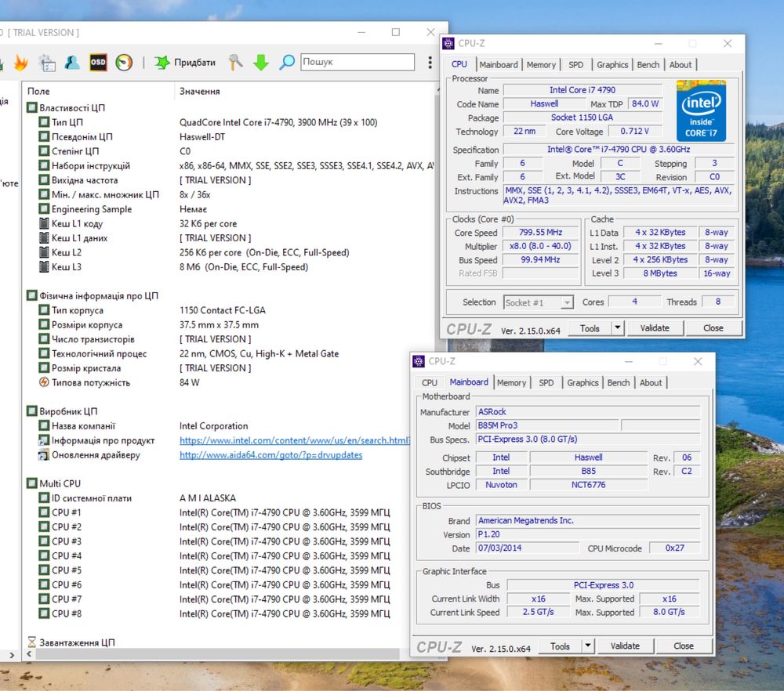The image size is (784, 691).
Task: Open the gear-and-checklist report icon in AIDA64 toolbar
Action: 48,63
